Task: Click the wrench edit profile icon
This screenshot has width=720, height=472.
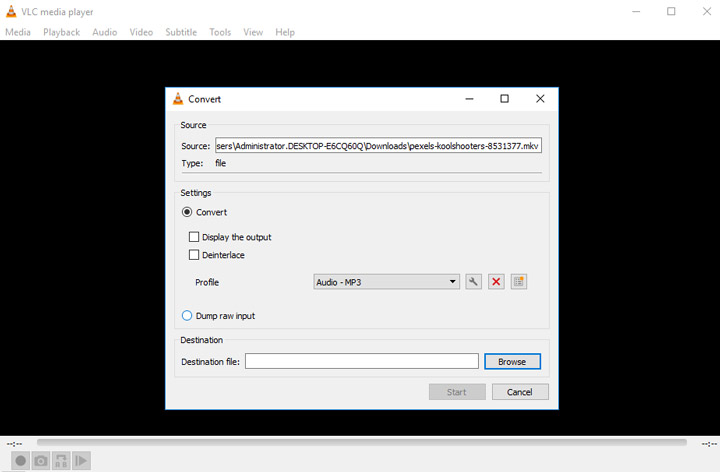Action: (473, 282)
